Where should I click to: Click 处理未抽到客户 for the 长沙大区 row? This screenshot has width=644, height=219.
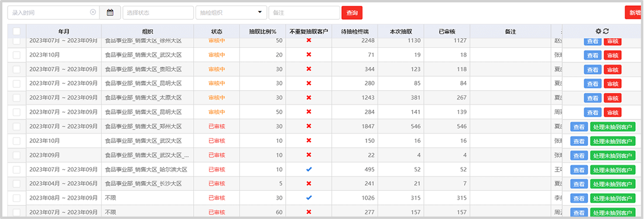click(x=613, y=184)
